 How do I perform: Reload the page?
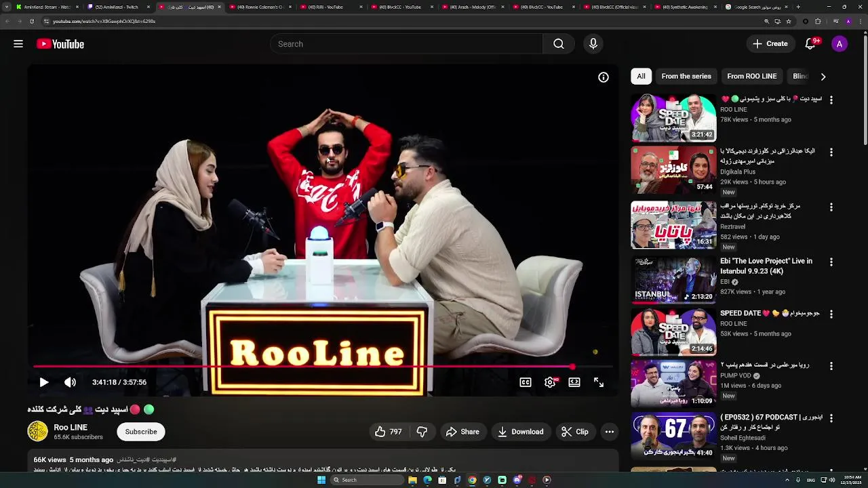click(x=31, y=21)
